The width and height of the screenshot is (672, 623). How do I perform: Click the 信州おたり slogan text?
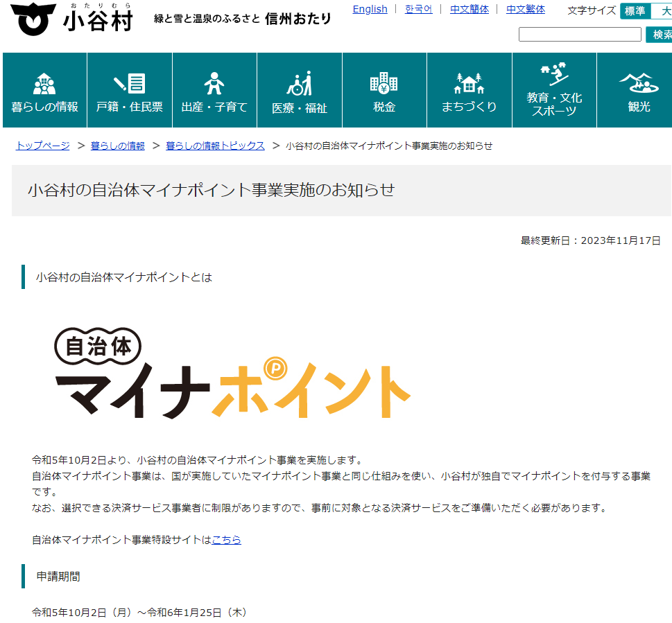click(298, 19)
